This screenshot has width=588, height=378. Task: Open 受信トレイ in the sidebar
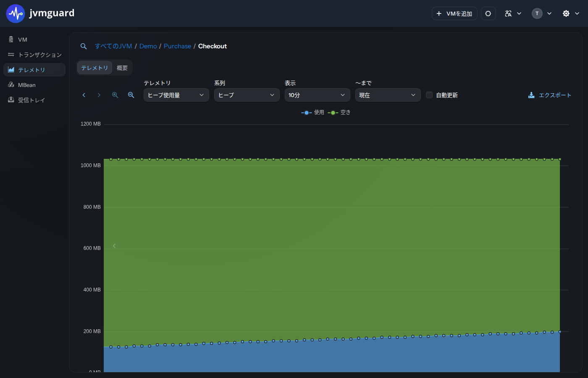coord(34,100)
